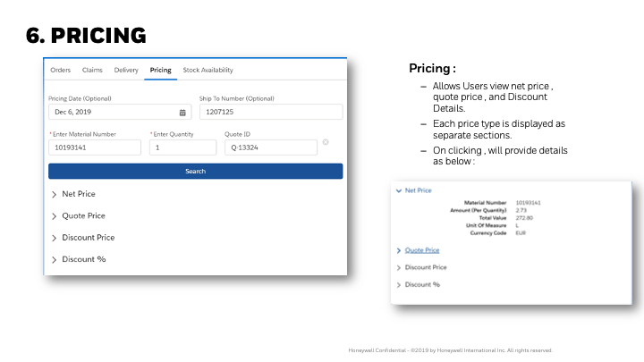This screenshot has width=644, height=362.
Task: Focus the Enter Material Number field
Action: [x=95, y=147]
